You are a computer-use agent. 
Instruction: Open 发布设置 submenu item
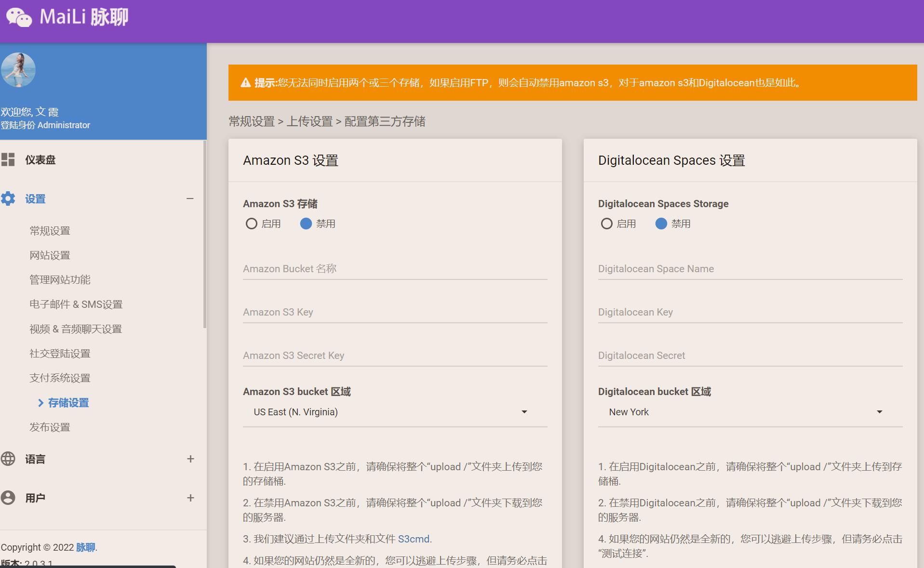pyautogui.click(x=50, y=427)
